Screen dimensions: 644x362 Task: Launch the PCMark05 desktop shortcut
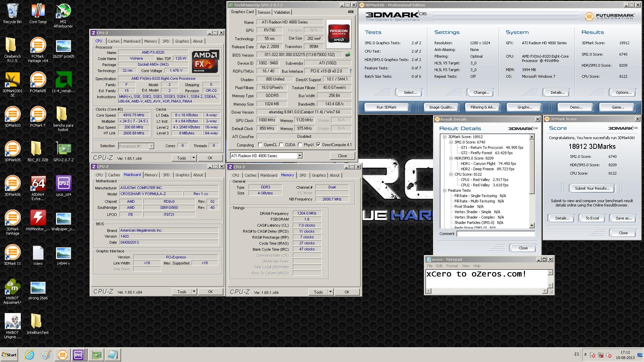tap(38, 82)
